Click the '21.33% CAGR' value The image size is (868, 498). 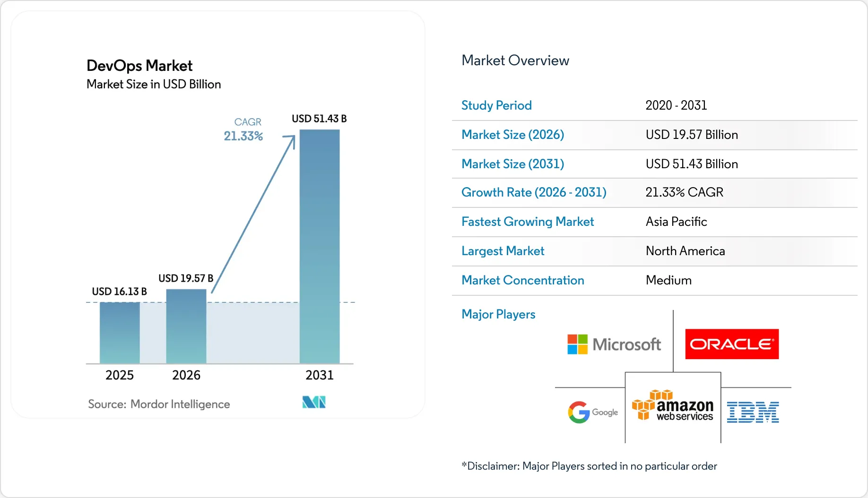(685, 192)
